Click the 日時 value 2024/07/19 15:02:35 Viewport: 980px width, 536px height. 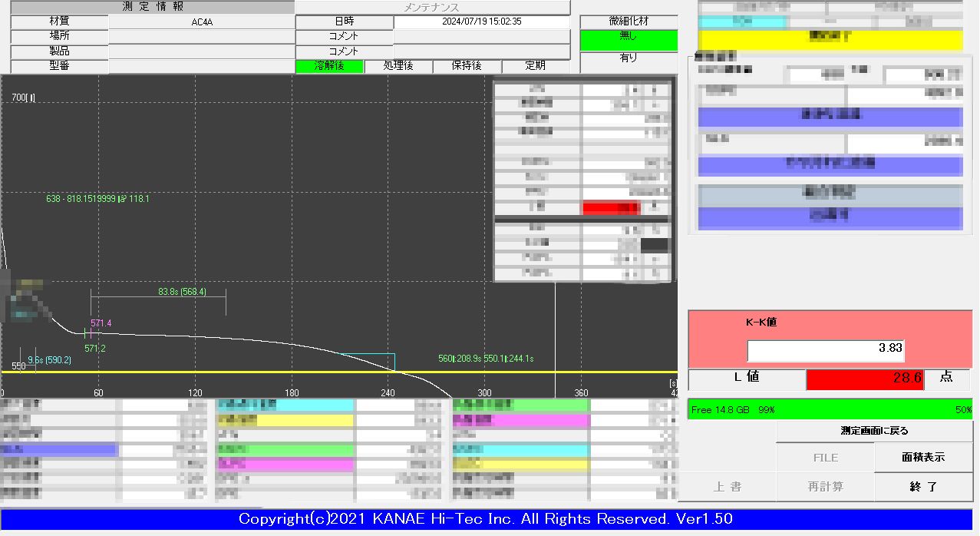[482, 22]
